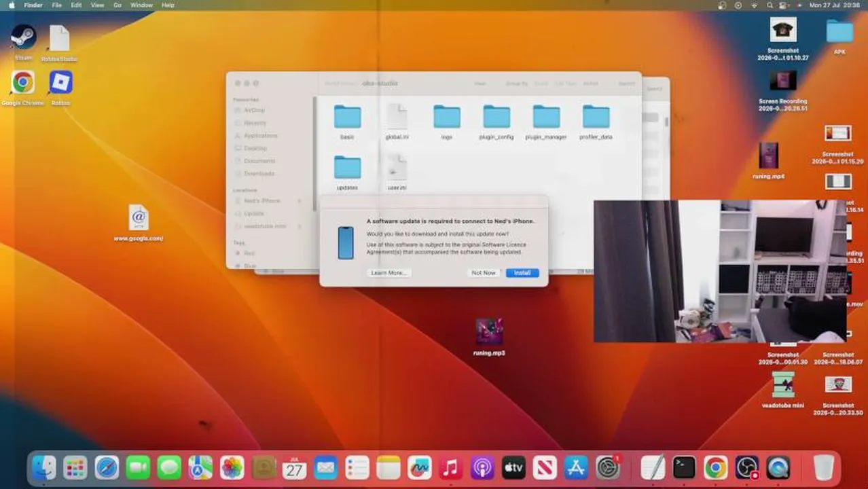
Task: Choose Not Now in the software update dialog
Action: pos(484,272)
